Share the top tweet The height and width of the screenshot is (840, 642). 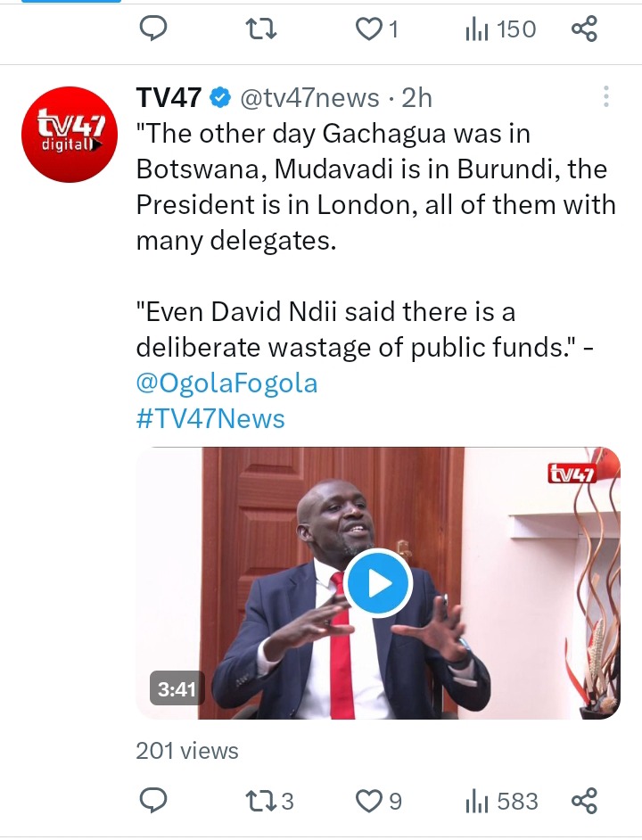point(584,29)
